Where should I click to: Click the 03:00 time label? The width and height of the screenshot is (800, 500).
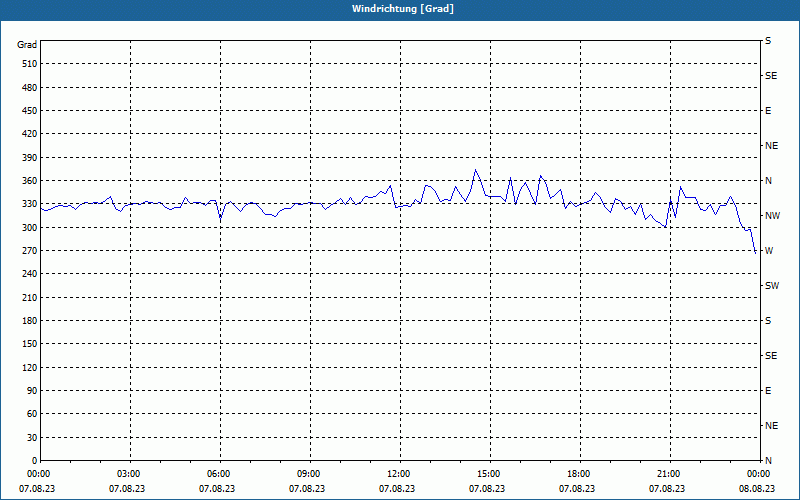tap(129, 474)
